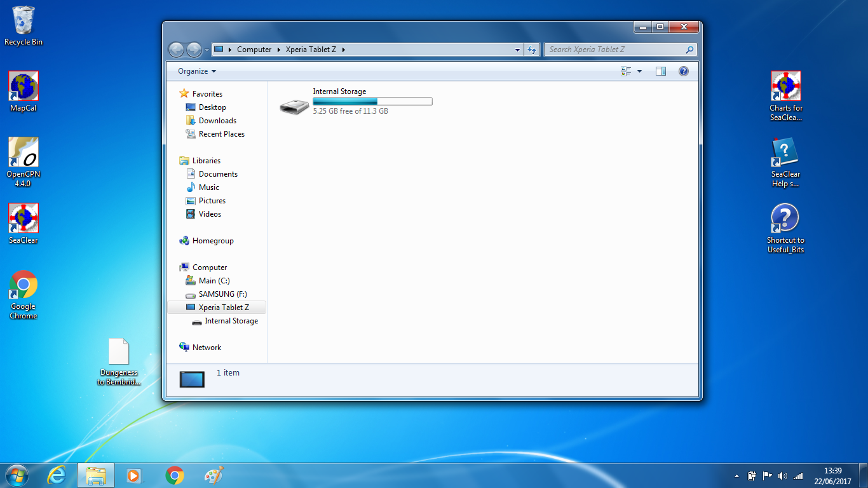Screen dimensions: 868x488
Task: Open Charts for SeaClear desktop shortcut
Action: [x=785, y=87]
